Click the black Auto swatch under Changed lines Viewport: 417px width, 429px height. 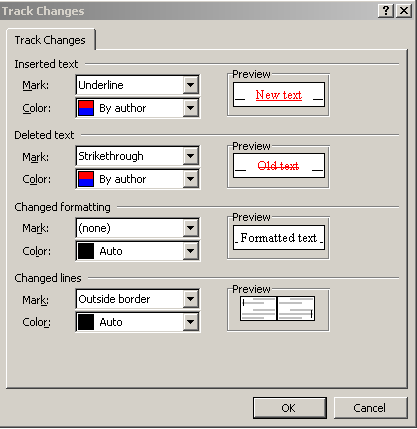pyautogui.click(x=86, y=322)
